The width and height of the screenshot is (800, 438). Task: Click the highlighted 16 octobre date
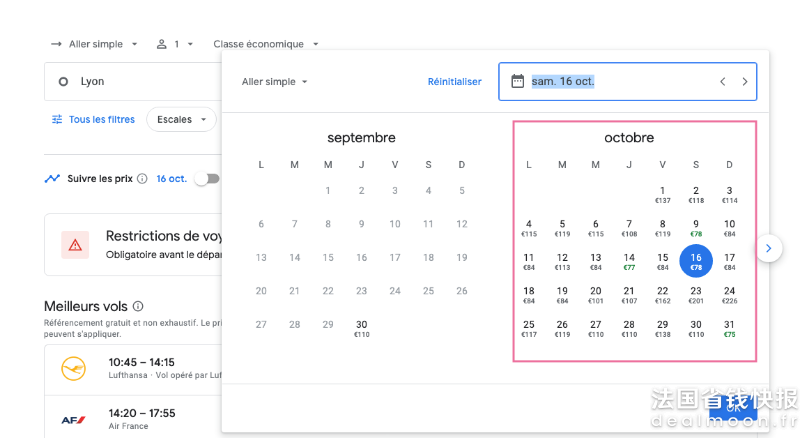pos(696,261)
